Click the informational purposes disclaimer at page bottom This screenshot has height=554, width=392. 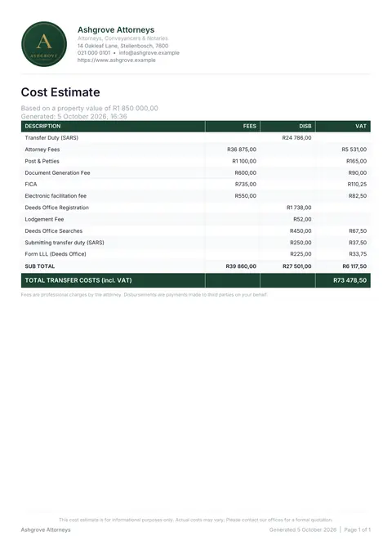pyautogui.click(x=196, y=520)
